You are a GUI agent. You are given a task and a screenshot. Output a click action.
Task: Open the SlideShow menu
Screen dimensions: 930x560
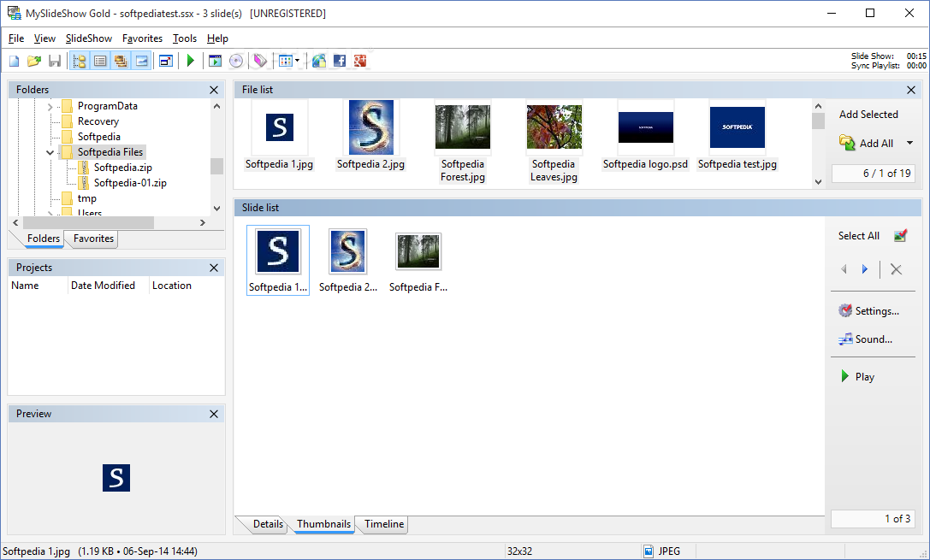tap(89, 38)
